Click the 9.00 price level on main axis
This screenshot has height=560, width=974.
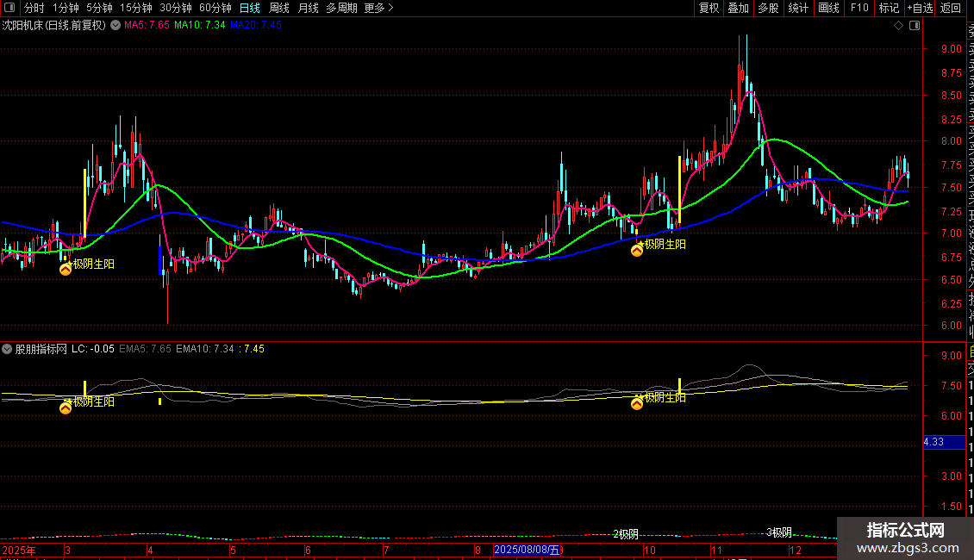tap(951, 49)
